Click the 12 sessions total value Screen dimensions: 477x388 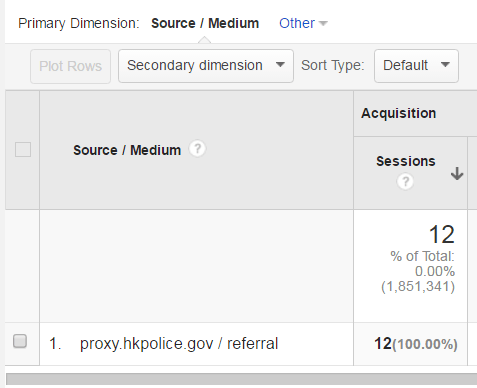coord(441,234)
